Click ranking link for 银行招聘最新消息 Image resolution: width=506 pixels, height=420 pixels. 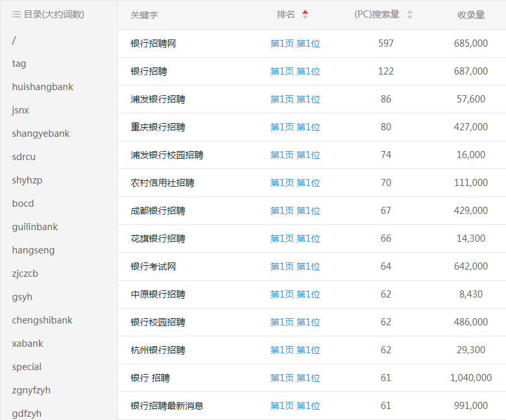click(295, 406)
